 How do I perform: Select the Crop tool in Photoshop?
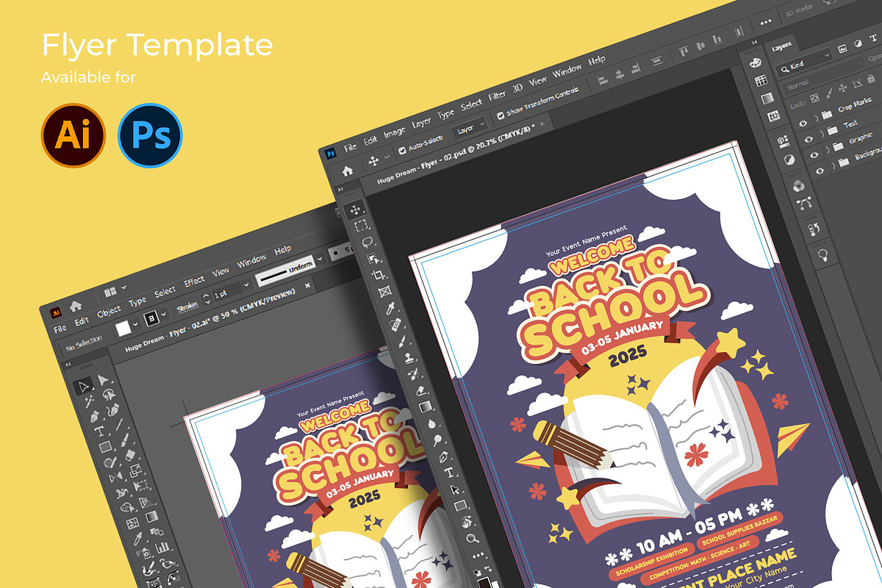[x=379, y=275]
